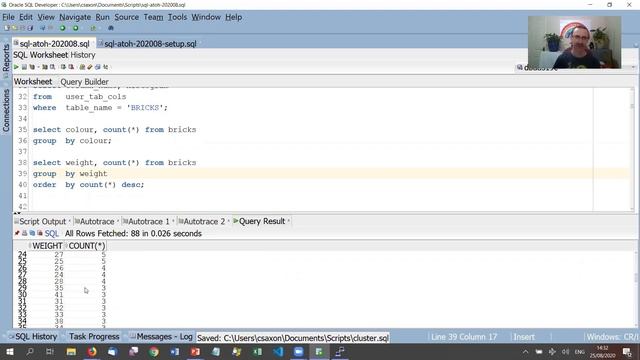Image resolution: width=640 pixels, height=360 pixels.
Task: Switch to sql-atoh-202008-setup.sql editor tab
Action: [150, 44]
